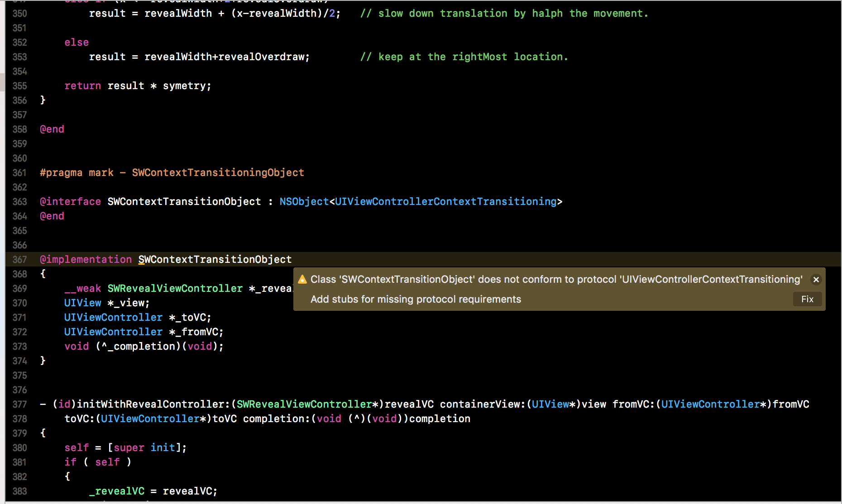Click the yellow warning triangle icon
This screenshot has height=504, width=842.
[x=302, y=279]
